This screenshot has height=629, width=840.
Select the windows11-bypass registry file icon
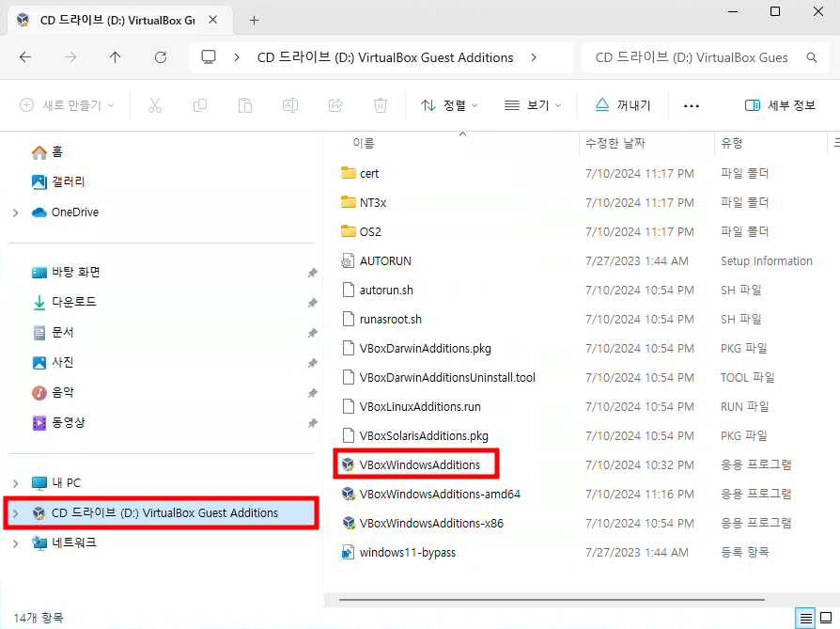(x=349, y=552)
